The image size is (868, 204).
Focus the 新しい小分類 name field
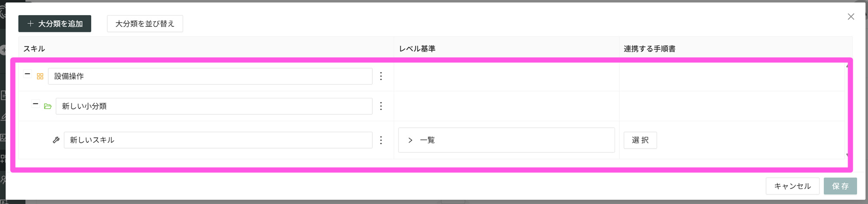214,106
